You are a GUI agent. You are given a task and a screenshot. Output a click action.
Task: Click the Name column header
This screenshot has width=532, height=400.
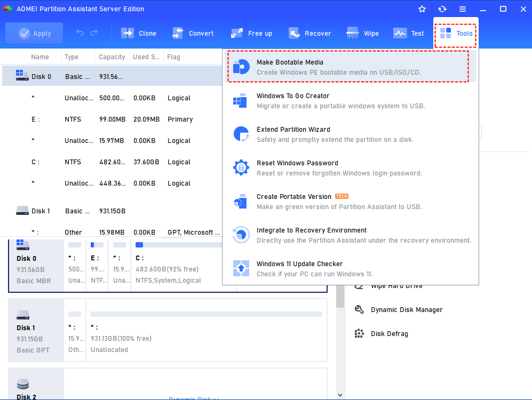tap(40, 57)
